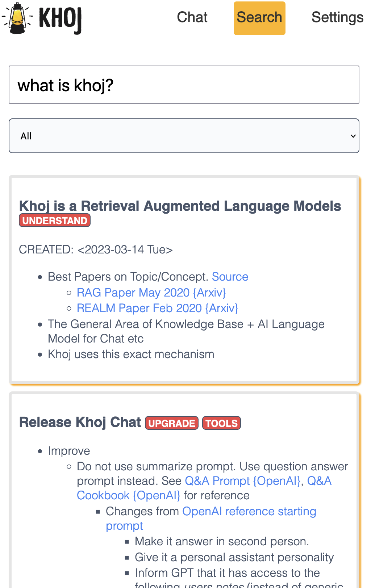The height and width of the screenshot is (588, 371).
Task: Click the KHOJ wordmark in header
Action: coord(60,19)
